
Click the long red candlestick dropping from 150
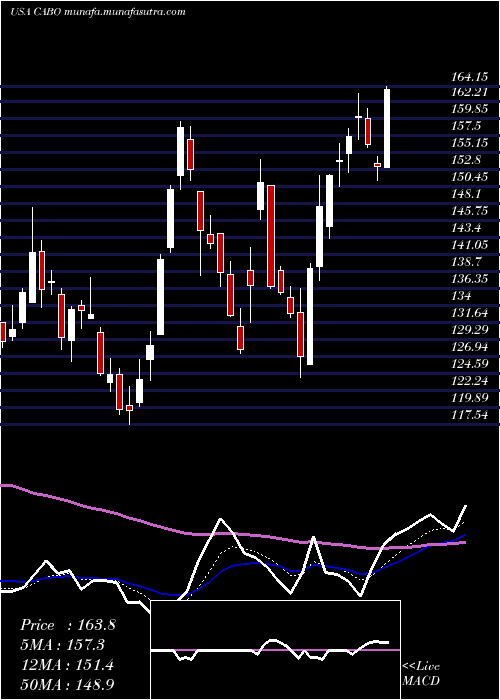pyautogui.click(x=271, y=236)
